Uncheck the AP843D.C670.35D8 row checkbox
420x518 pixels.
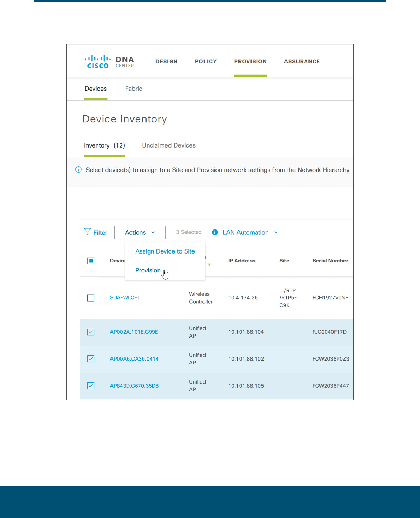click(91, 386)
